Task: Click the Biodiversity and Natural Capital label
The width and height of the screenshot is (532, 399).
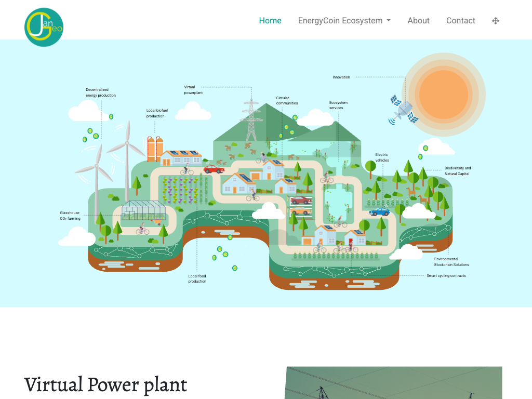Action: pos(457,171)
